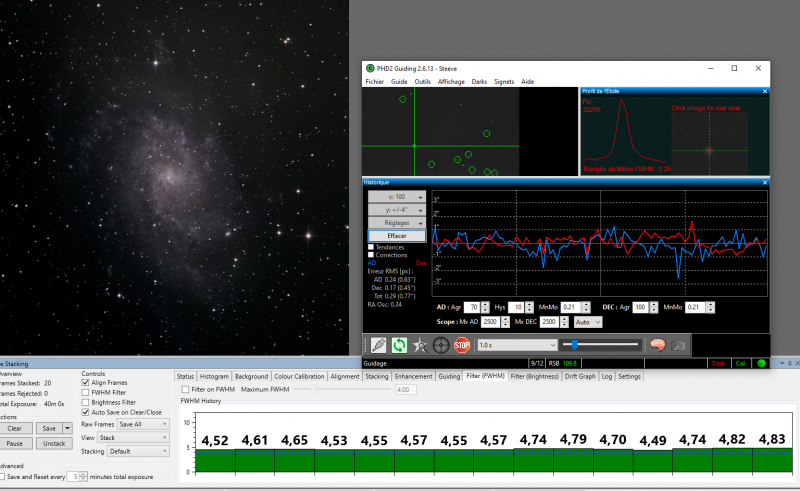Switch to the Colour Calibration tab
800x491 pixels.
[x=299, y=376]
